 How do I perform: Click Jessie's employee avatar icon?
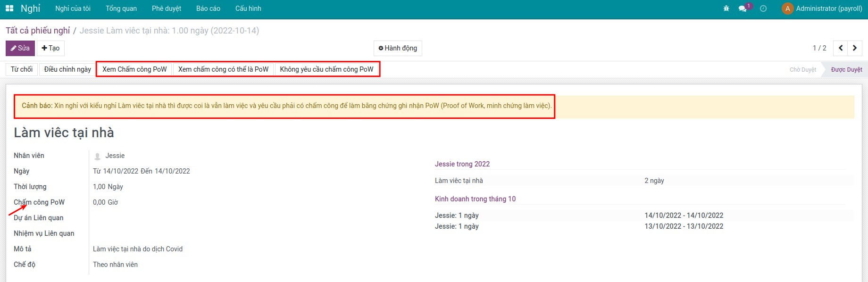tap(98, 156)
